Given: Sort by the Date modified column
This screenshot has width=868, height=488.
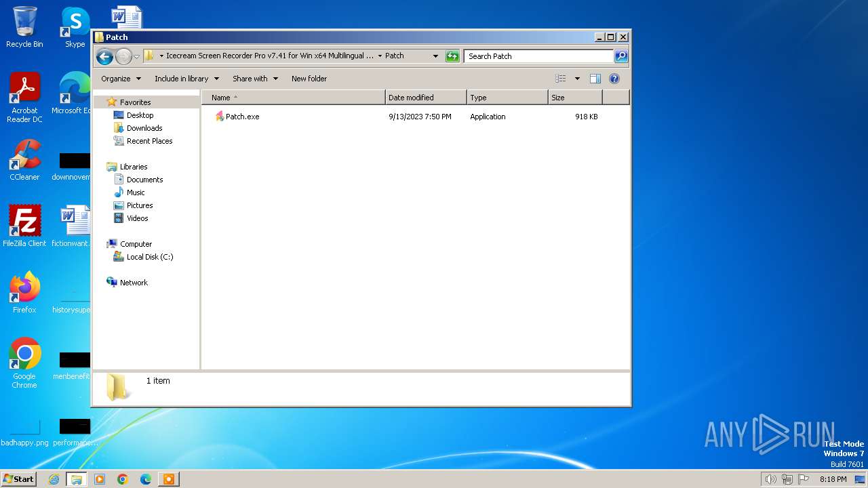Looking at the screenshot, I should [426, 98].
